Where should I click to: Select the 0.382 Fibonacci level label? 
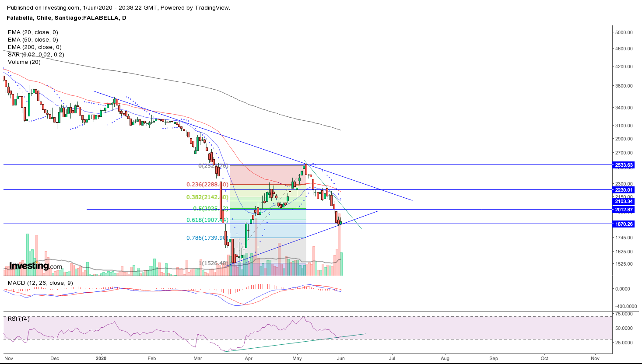coord(207,197)
